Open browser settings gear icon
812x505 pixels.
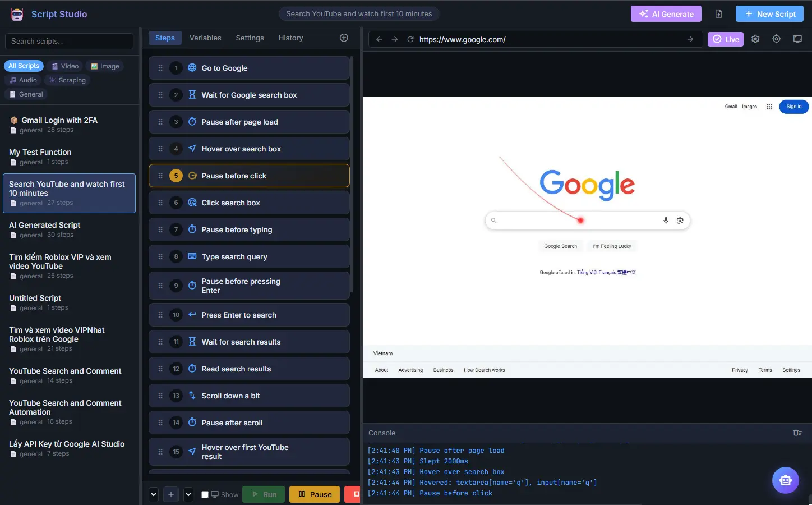tap(755, 39)
